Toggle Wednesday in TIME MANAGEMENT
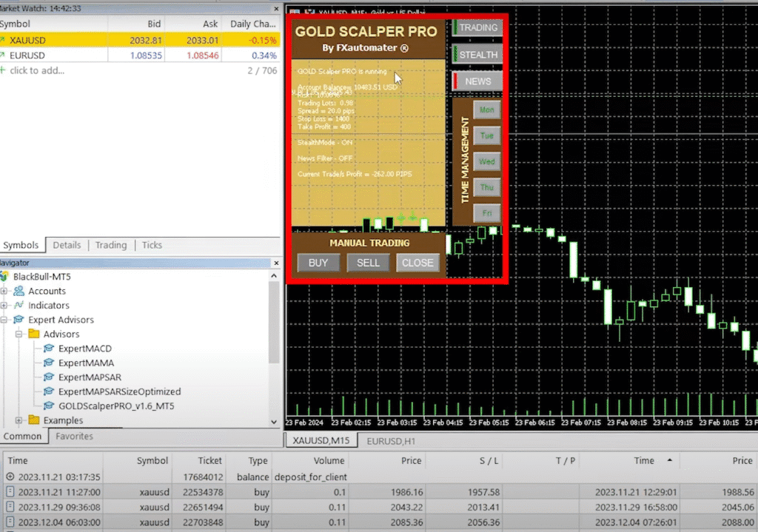The image size is (758, 532). tap(486, 161)
